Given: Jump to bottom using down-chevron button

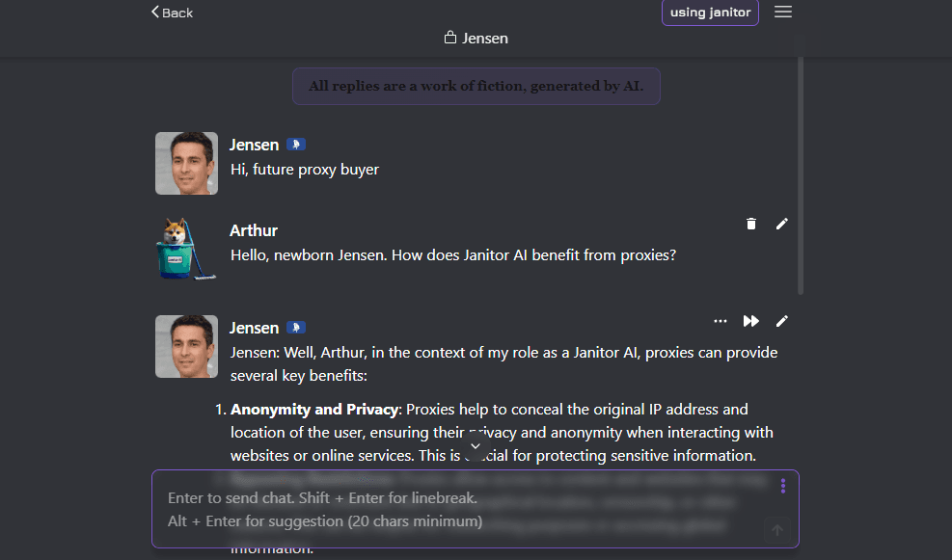Looking at the screenshot, I should point(476,446).
